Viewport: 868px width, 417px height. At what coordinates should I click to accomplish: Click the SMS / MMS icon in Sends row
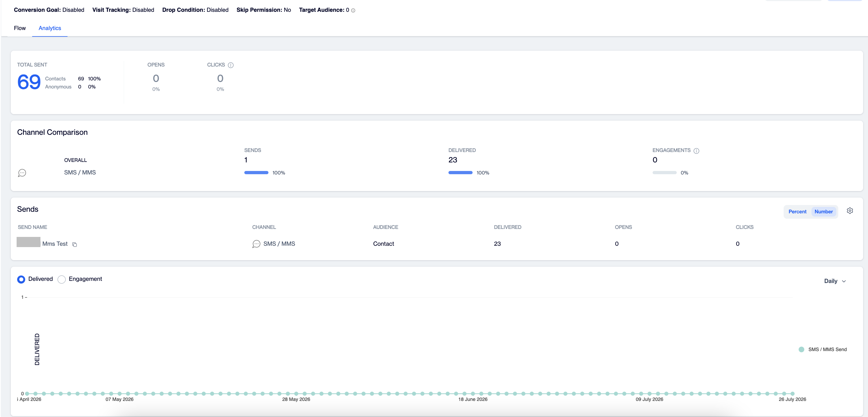256,244
